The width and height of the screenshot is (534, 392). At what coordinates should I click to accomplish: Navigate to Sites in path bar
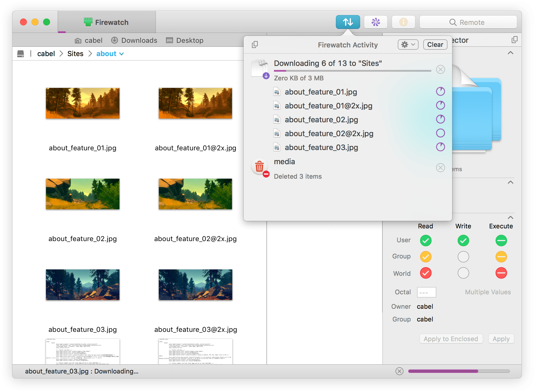tap(75, 54)
